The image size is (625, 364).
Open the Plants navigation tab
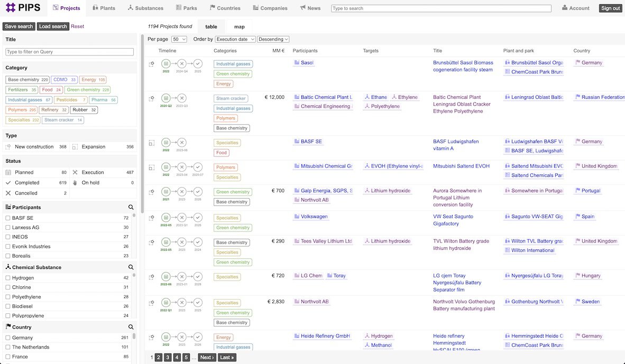pos(104,8)
